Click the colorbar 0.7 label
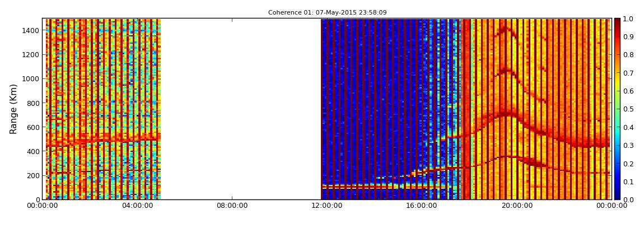Image resolution: width=644 pixels, height=228 pixels. [x=628, y=73]
